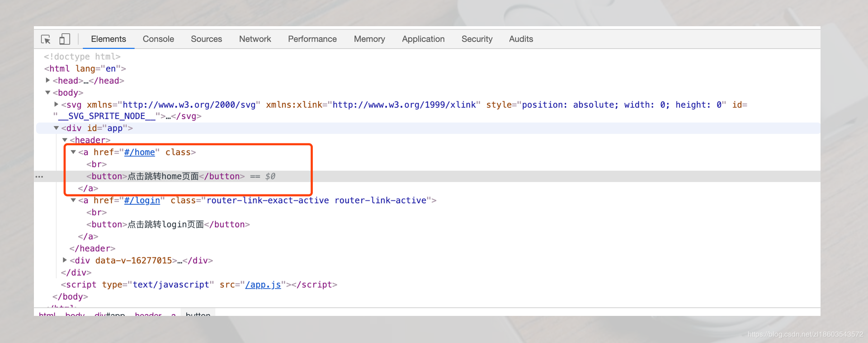
Task: Collapse the div id="app" node
Action: click(57, 128)
